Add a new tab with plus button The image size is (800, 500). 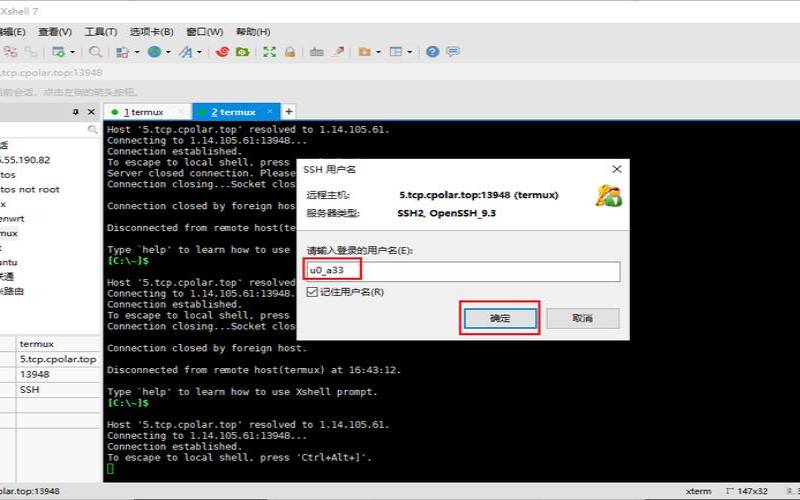point(289,112)
